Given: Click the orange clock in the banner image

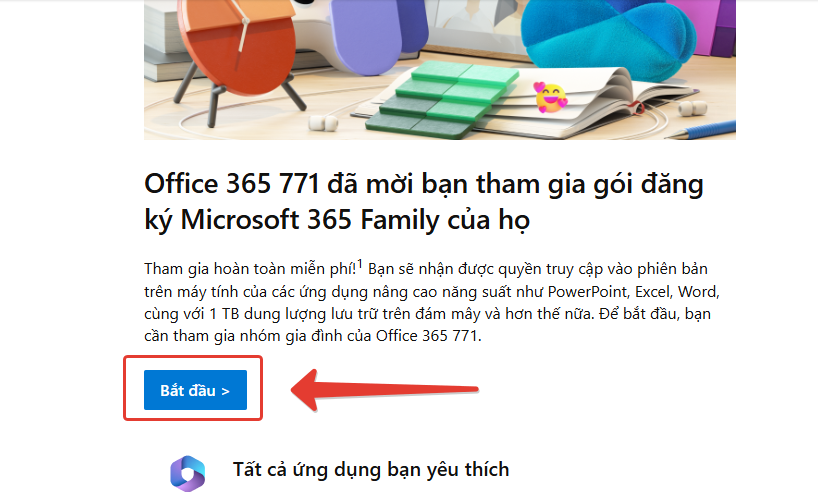Looking at the screenshot, I should pos(239,52).
